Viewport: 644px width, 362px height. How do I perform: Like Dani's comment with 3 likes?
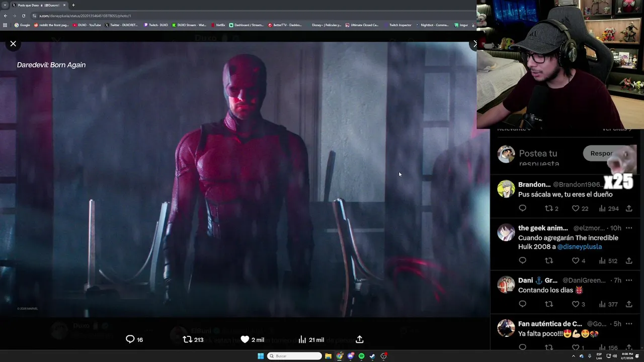click(579, 304)
